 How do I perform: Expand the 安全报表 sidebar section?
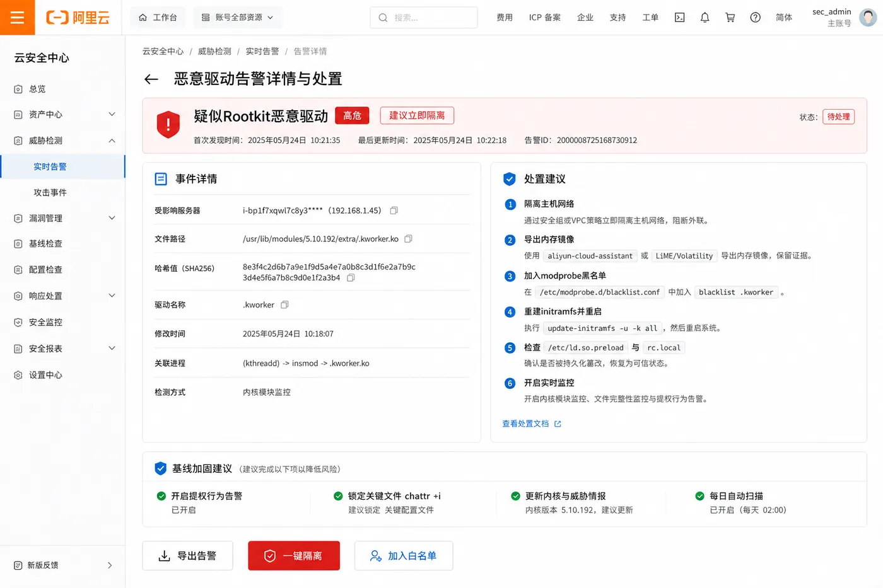coord(62,349)
